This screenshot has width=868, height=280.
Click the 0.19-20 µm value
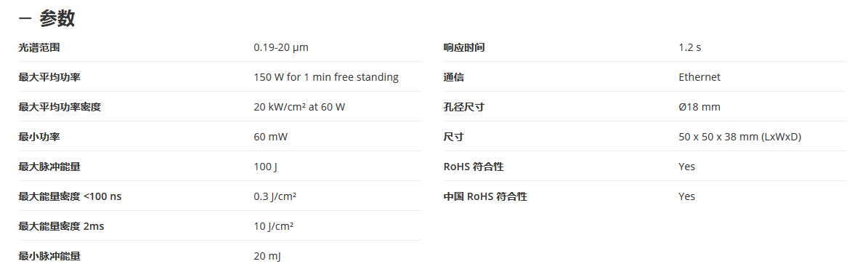pos(280,48)
